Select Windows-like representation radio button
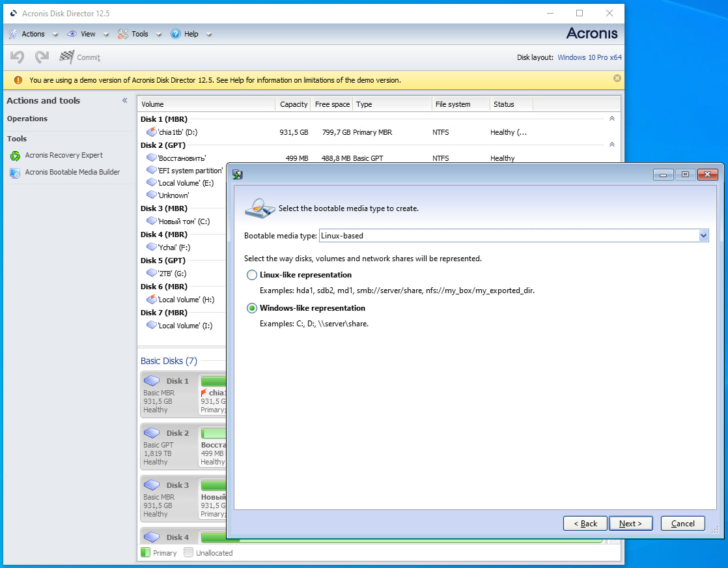 click(x=251, y=308)
